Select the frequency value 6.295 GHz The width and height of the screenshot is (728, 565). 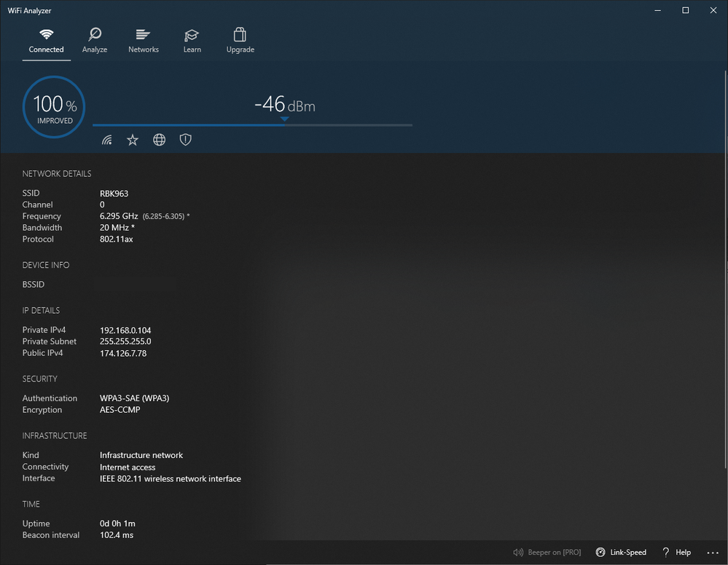(x=119, y=216)
